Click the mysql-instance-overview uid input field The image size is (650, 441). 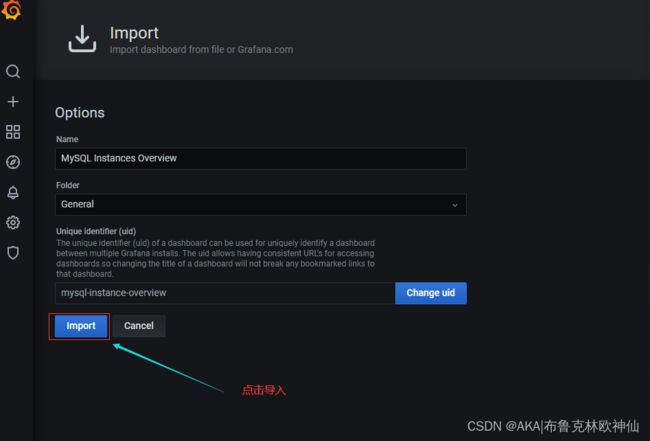(x=225, y=293)
